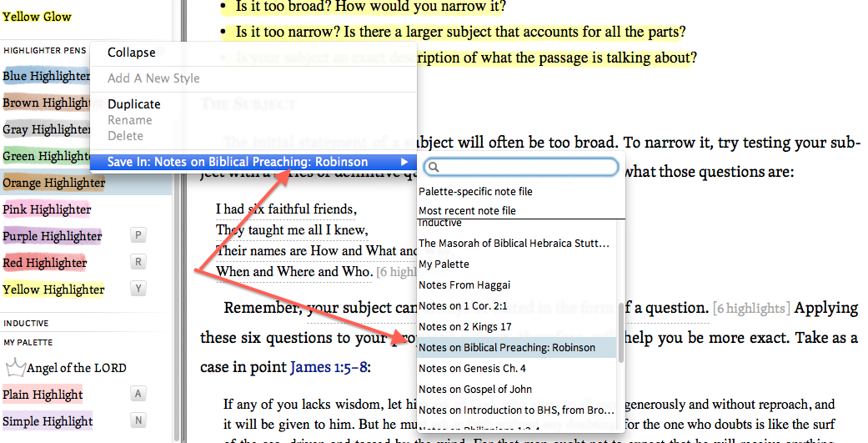Screen dimensions: 868x443
Task: Choose Collapse from the context menu
Action: pos(131,53)
